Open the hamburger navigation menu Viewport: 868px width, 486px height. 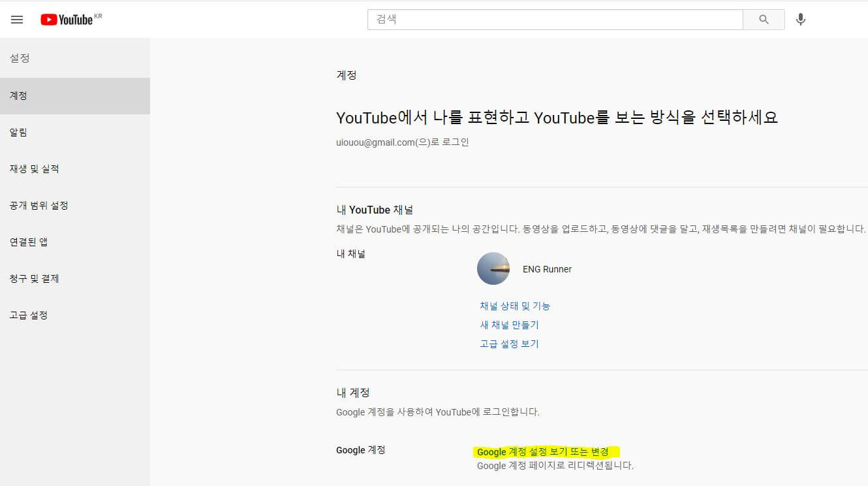(x=17, y=19)
